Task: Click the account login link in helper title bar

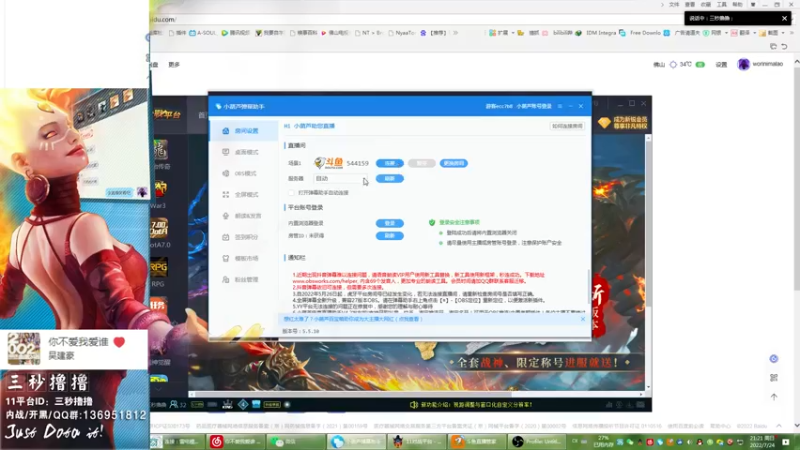Action: (534, 106)
